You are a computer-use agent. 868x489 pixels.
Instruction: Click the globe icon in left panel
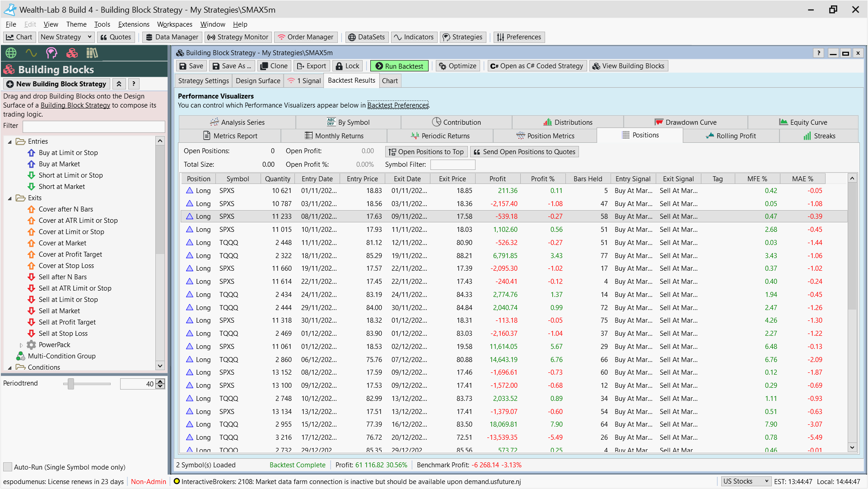(11, 53)
